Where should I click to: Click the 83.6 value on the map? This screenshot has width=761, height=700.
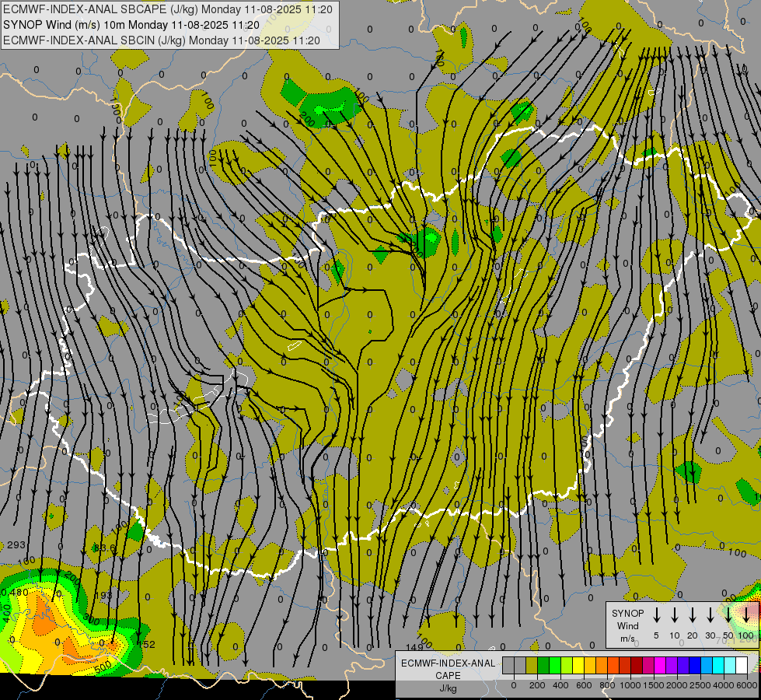point(104,548)
